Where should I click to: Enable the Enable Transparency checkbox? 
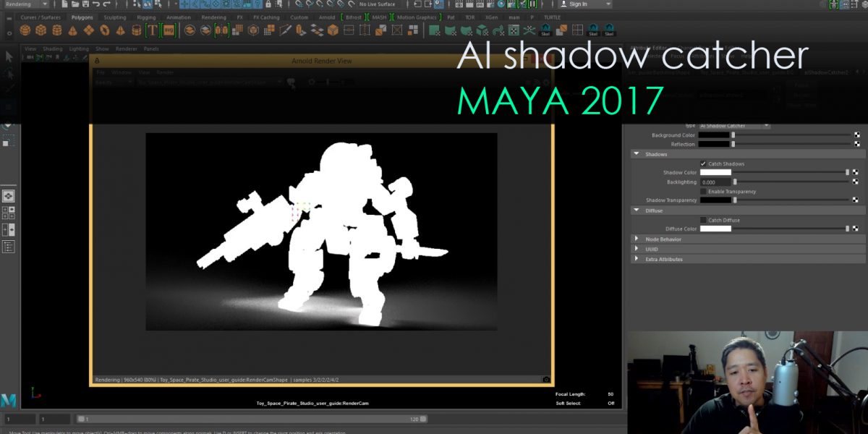pyautogui.click(x=703, y=192)
